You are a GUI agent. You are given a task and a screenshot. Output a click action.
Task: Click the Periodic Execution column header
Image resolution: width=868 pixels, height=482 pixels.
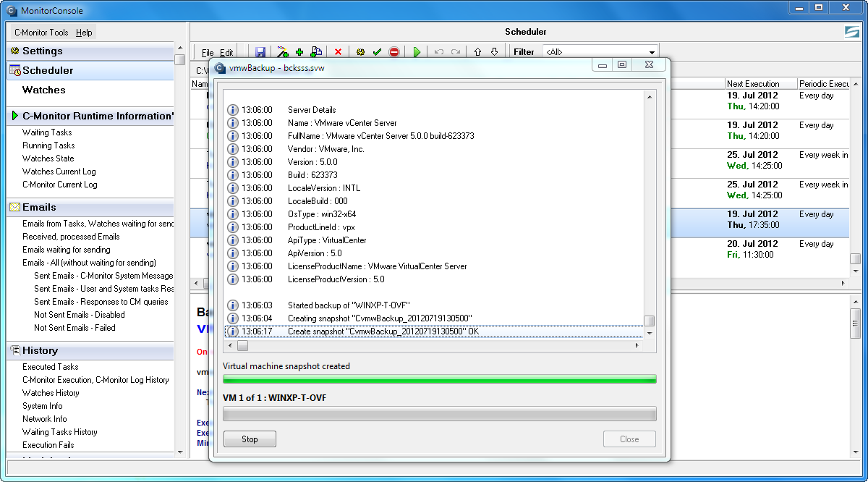pos(823,84)
